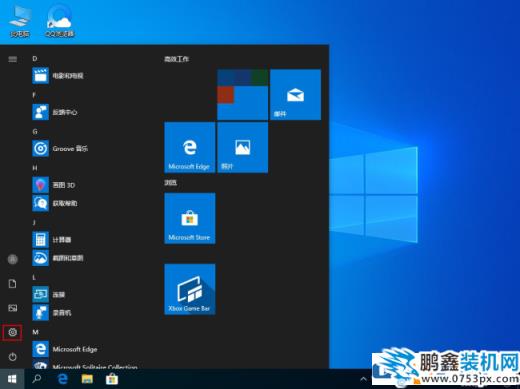Open the Microsoft Store tile

189,218
